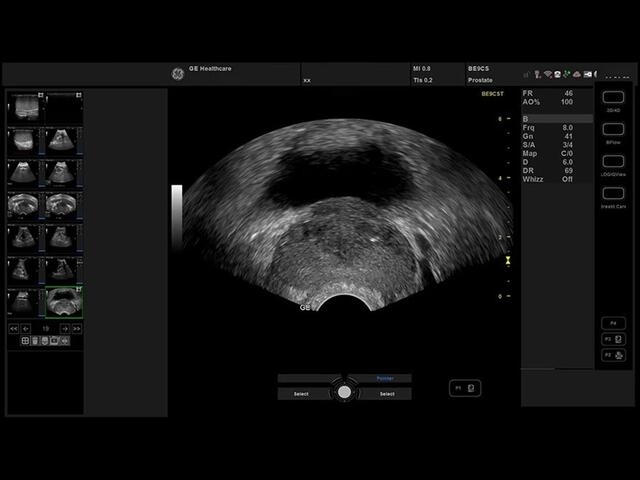
Task: Click the grid layout icon below thumbnails
Action: pyautogui.click(x=26, y=341)
